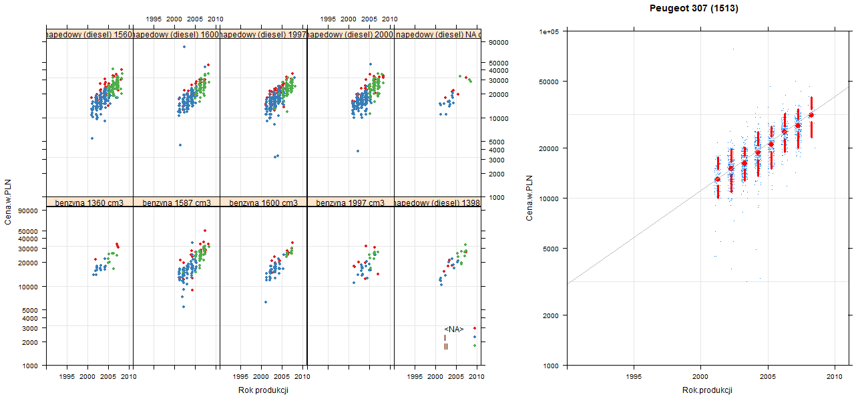
Task: Click the lowest blue point in the benzyna 1600 cm3 panel
Action: coord(266,302)
